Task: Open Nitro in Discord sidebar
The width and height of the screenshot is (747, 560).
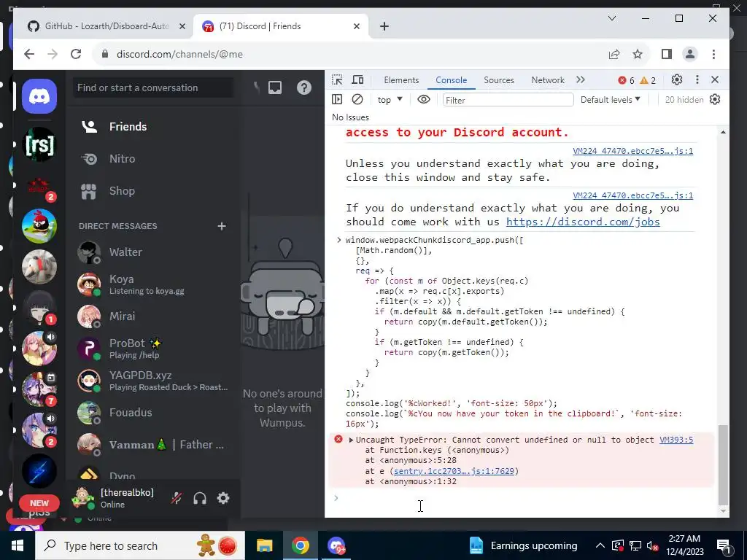Action: click(153, 158)
